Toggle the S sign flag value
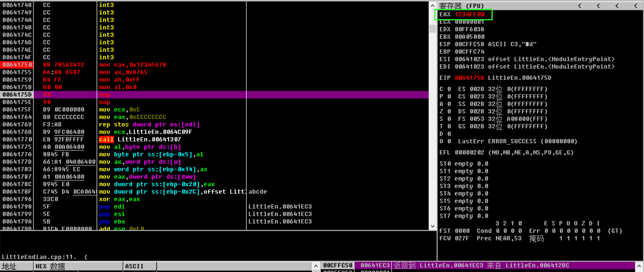Screen dimensions: 644x272 point(449,119)
